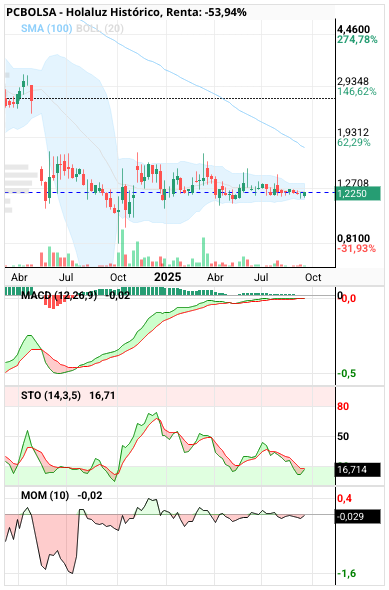
Task: Click the 62,29% percentage label
Action: [x=354, y=143]
